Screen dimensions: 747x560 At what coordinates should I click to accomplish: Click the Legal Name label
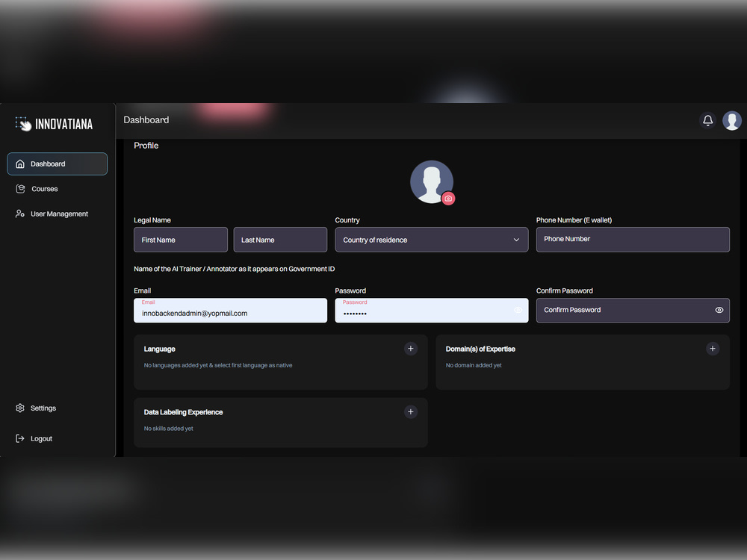point(152,220)
